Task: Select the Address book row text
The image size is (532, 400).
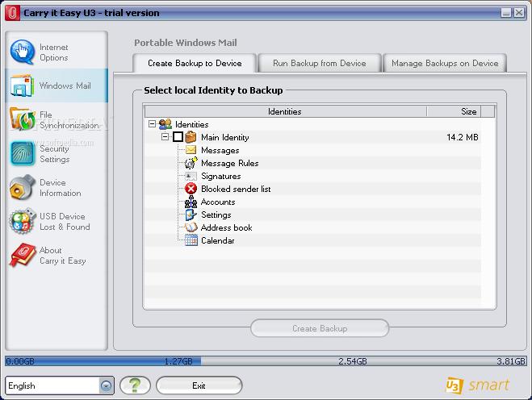Action: point(227,227)
